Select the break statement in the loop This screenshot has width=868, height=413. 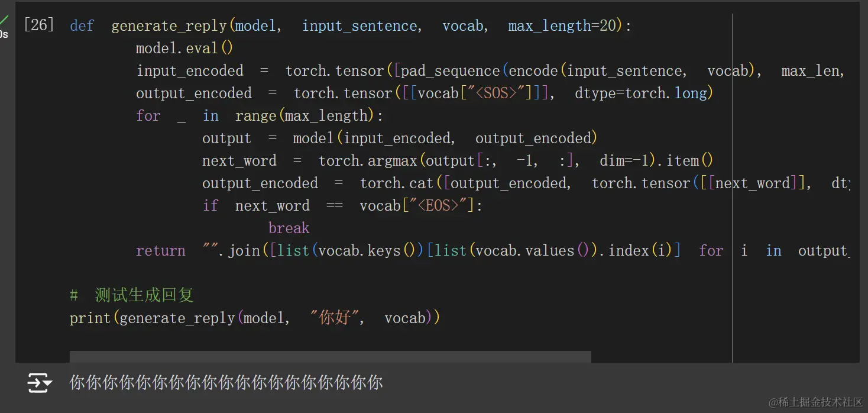[289, 227]
